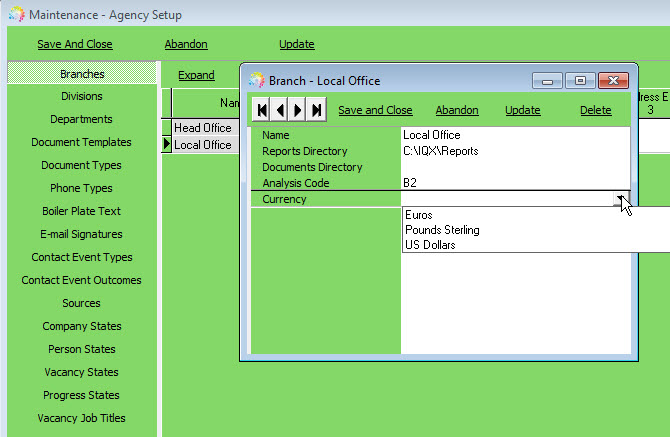This screenshot has width=670, height=437.
Task: Minimize the Branch - Local Office window
Action: pos(547,80)
